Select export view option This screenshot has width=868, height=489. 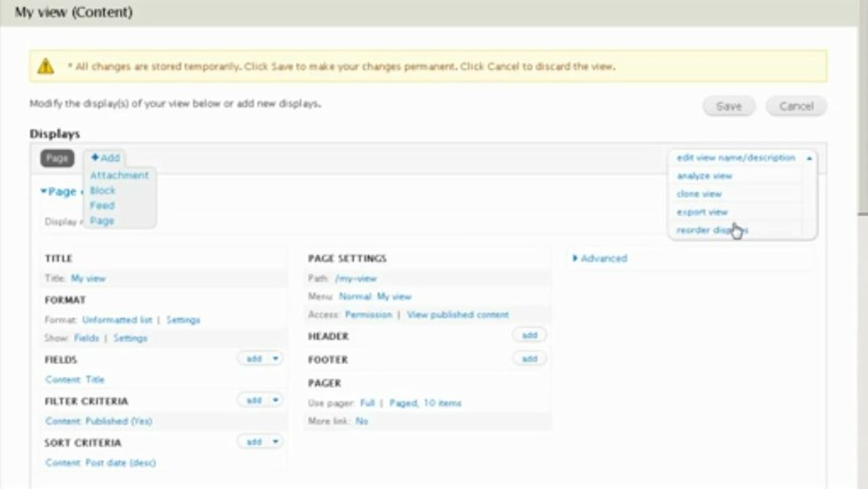(x=702, y=212)
